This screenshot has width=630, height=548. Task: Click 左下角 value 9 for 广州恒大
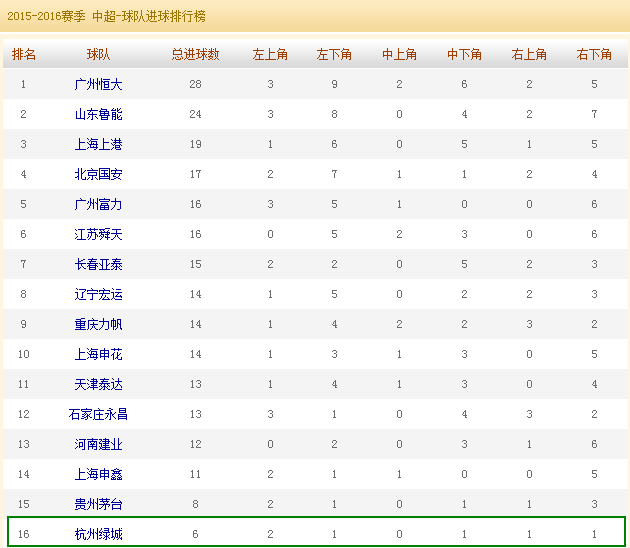pyautogui.click(x=334, y=84)
